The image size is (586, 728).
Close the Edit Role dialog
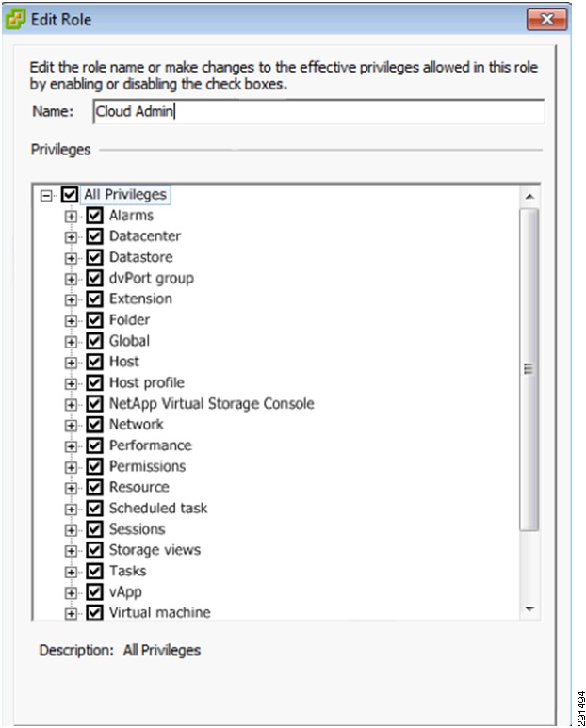[x=546, y=20]
